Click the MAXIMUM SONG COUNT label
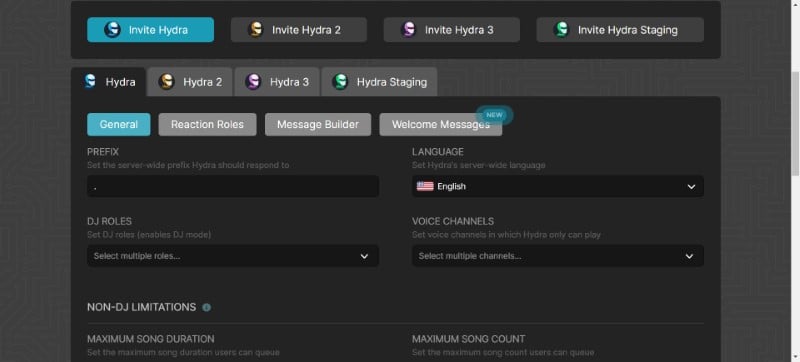Image resolution: width=800 pixels, height=362 pixels. point(468,339)
